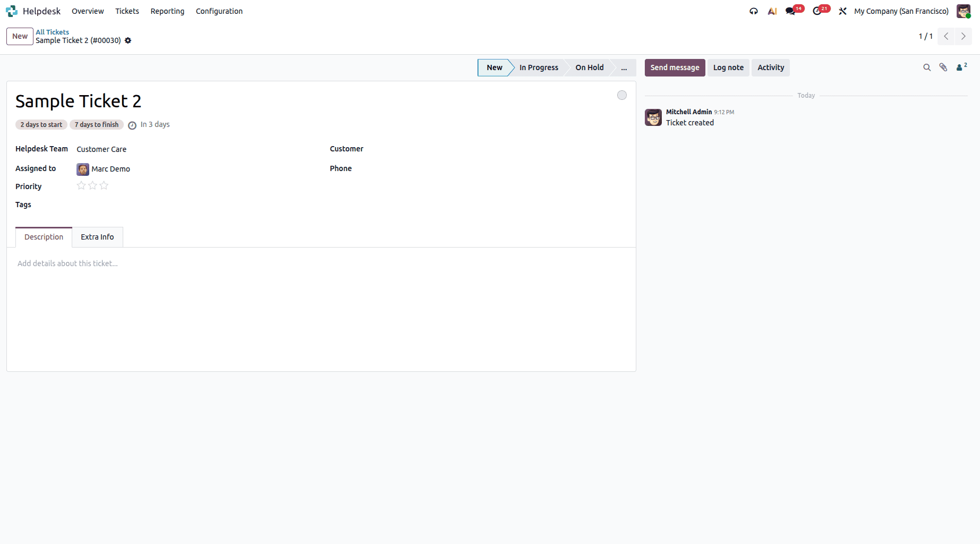Open the Tickets menu
980x544 pixels.
(127, 11)
